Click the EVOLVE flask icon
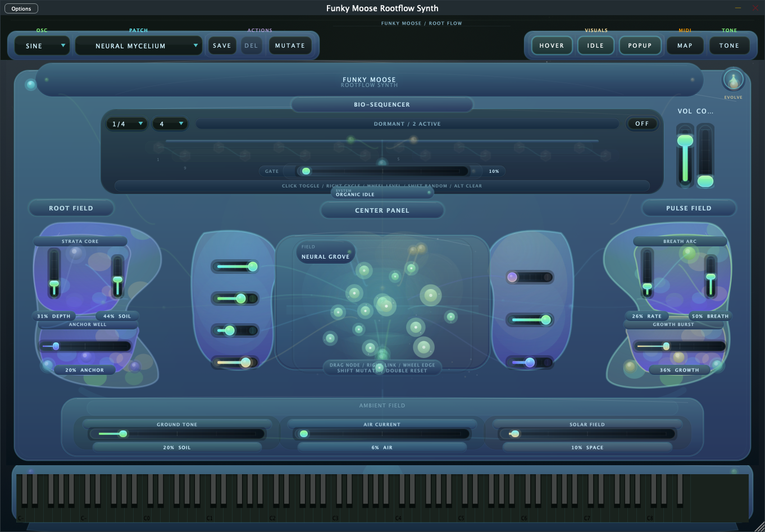 click(734, 80)
